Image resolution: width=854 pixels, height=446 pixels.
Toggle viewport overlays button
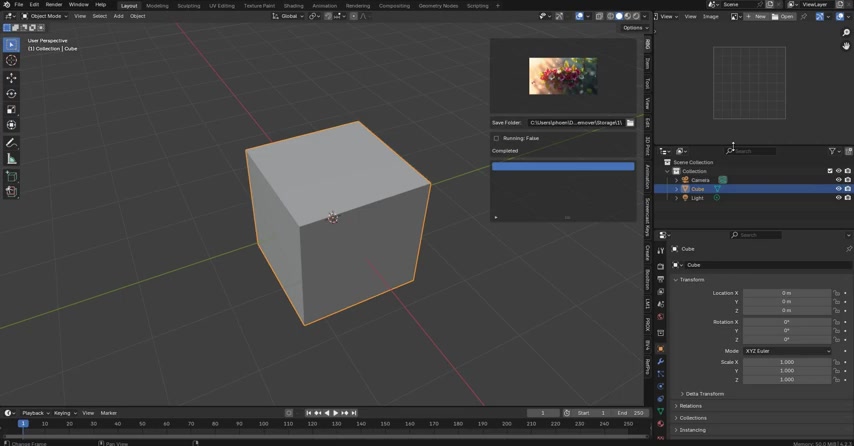pyautogui.click(x=580, y=16)
